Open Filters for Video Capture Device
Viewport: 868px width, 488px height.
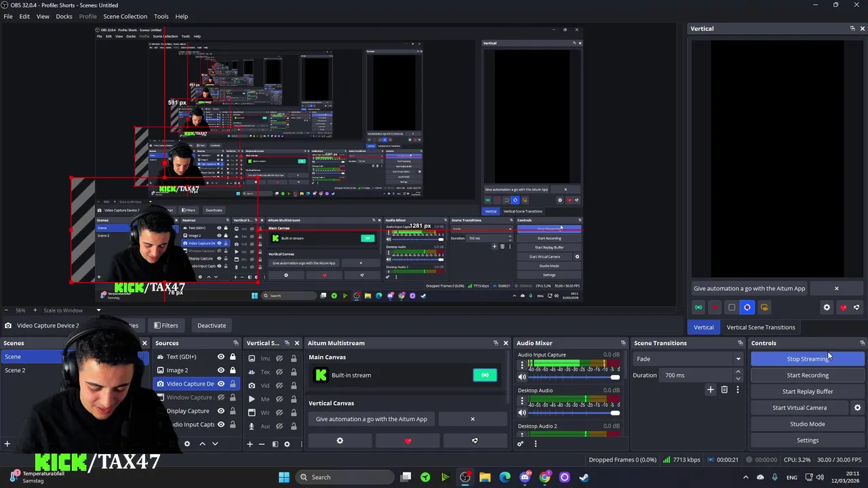tap(165, 325)
